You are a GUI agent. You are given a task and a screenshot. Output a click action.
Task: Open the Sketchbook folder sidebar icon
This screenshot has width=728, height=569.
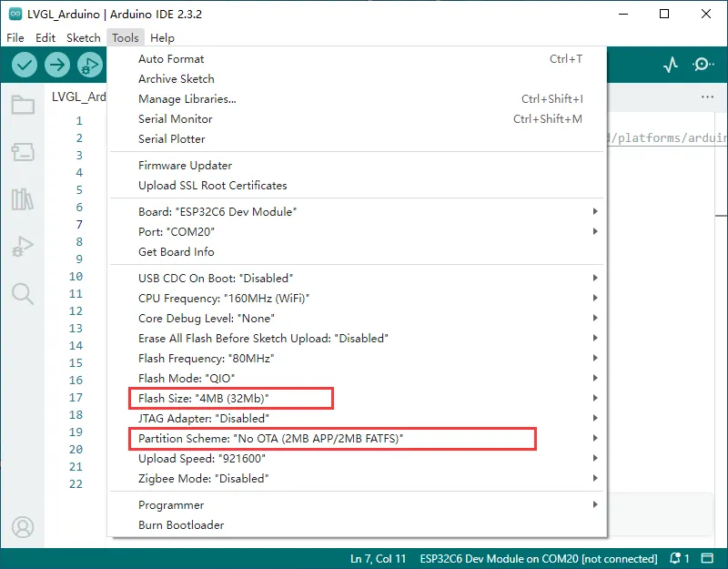click(23, 105)
